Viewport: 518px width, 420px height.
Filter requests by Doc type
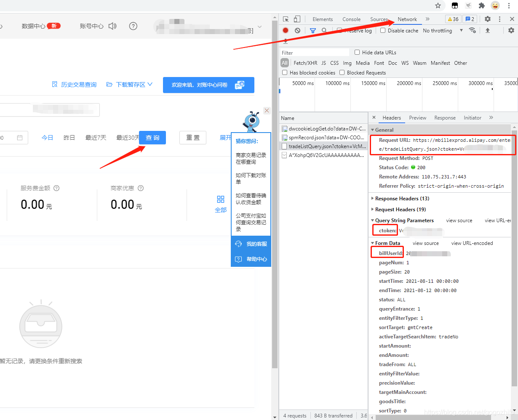393,63
